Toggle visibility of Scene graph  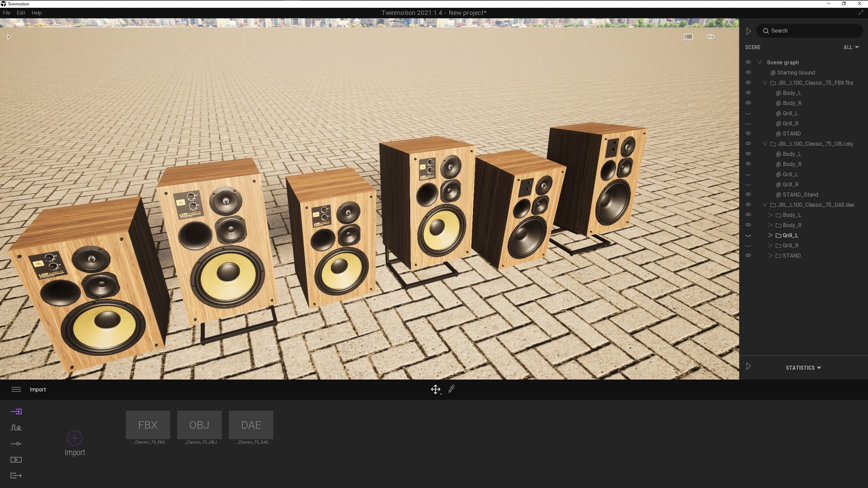coord(748,62)
